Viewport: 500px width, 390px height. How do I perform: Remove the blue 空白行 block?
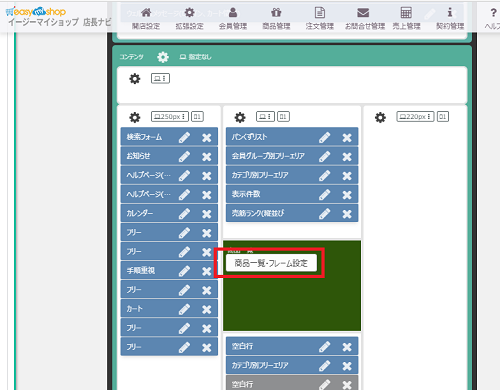click(x=347, y=347)
